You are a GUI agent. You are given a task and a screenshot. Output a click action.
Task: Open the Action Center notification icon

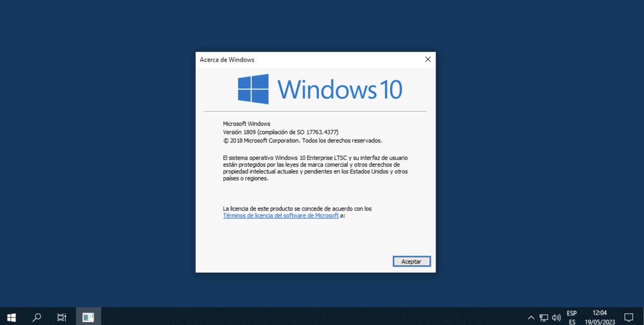point(629,316)
